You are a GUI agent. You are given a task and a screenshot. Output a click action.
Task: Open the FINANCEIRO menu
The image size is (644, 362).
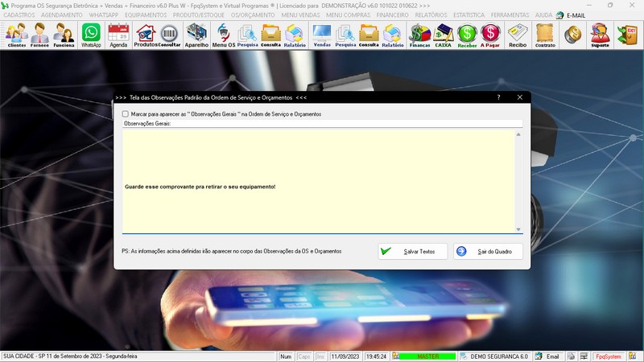[x=392, y=15]
